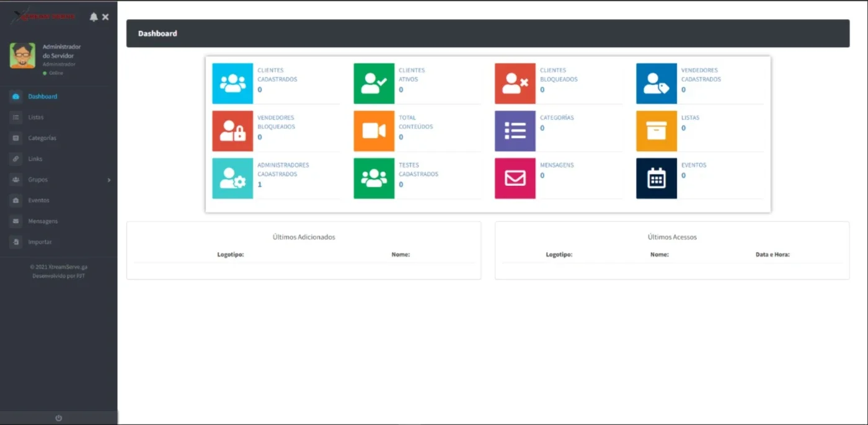Click the 'Clientes Ativos' card label

click(412, 75)
